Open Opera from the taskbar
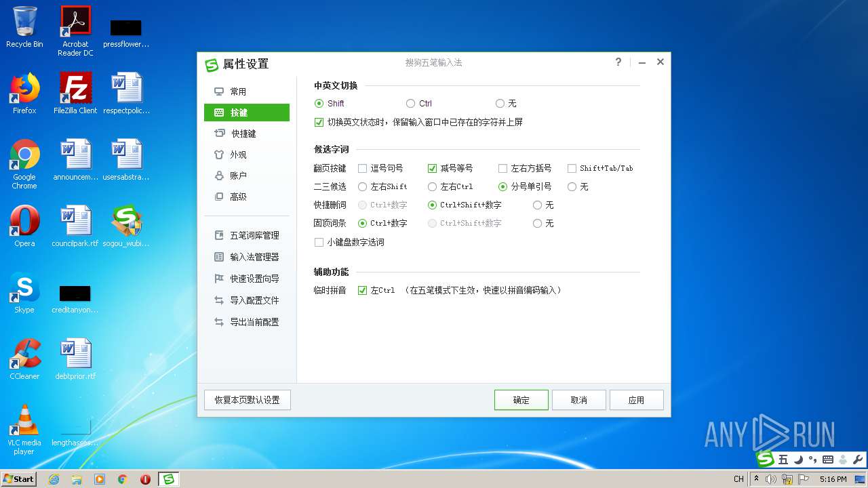This screenshot has height=488, width=868. 145,479
